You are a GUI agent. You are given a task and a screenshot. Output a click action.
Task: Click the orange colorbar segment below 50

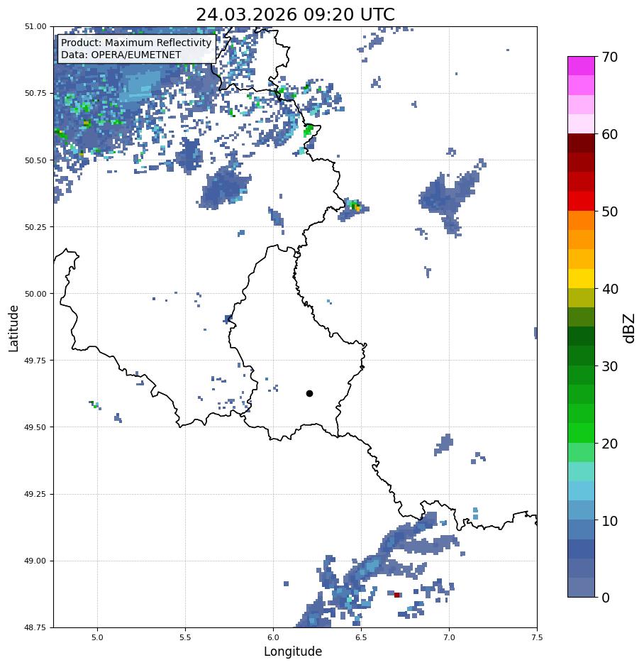pyautogui.click(x=582, y=221)
